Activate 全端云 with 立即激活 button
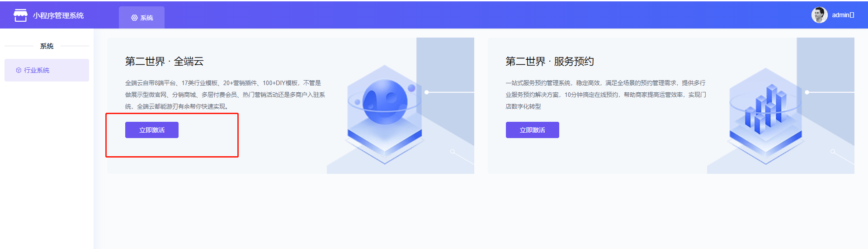 pyautogui.click(x=152, y=130)
